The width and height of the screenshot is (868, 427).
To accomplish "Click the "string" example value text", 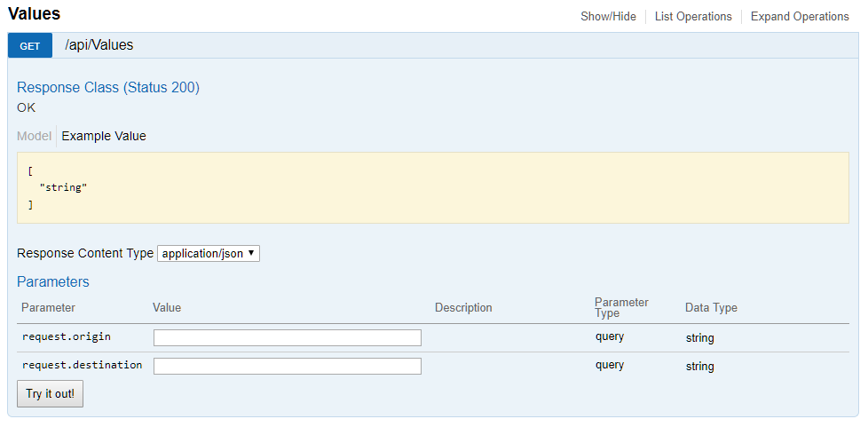I will [63, 187].
